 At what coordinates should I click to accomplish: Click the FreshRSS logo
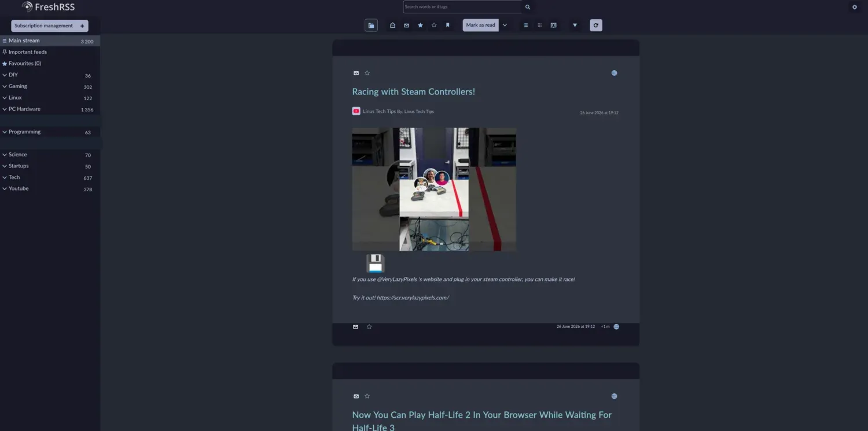(49, 7)
